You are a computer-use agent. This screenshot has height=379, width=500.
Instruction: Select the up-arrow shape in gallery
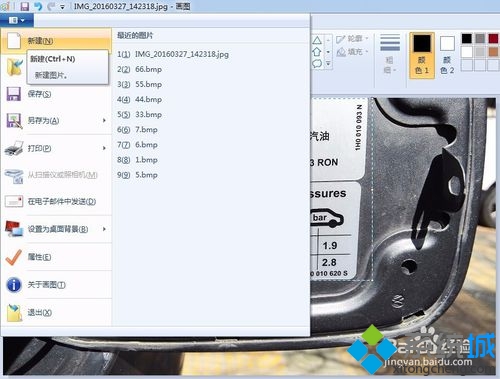pyautogui.click(x=317, y=52)
